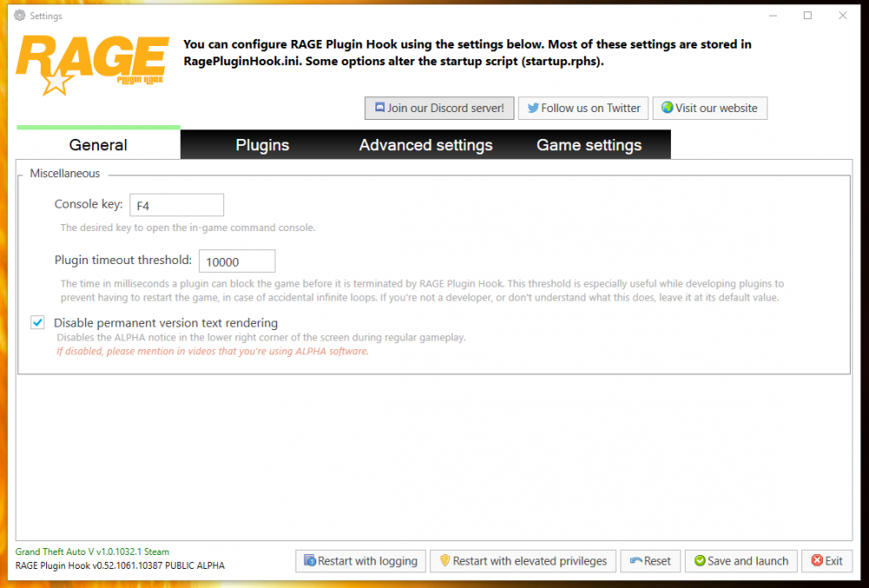The height and width of the screenshot is (588, 869).
Task: Click the red ALPHA software warning text
Action: tap(212, 351)
